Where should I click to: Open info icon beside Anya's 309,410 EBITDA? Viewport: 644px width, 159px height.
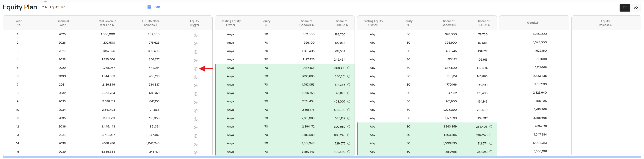pyautogui.click(x=349, y=68)
